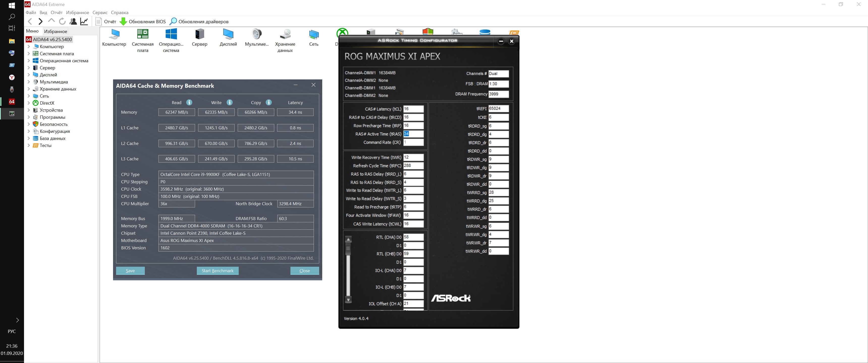Open the Системная плата category icon
Screen dimensions: 868x363
143,34
